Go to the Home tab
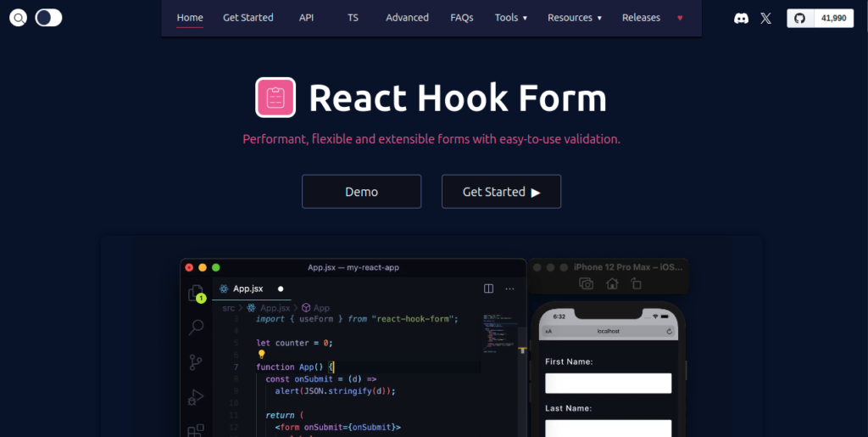 coord(190,18)
